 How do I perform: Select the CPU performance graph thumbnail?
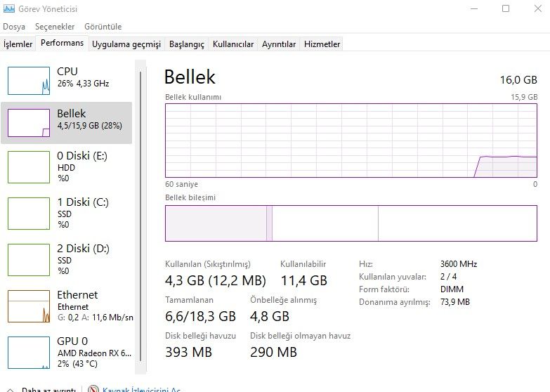click(x=29, y=81)
